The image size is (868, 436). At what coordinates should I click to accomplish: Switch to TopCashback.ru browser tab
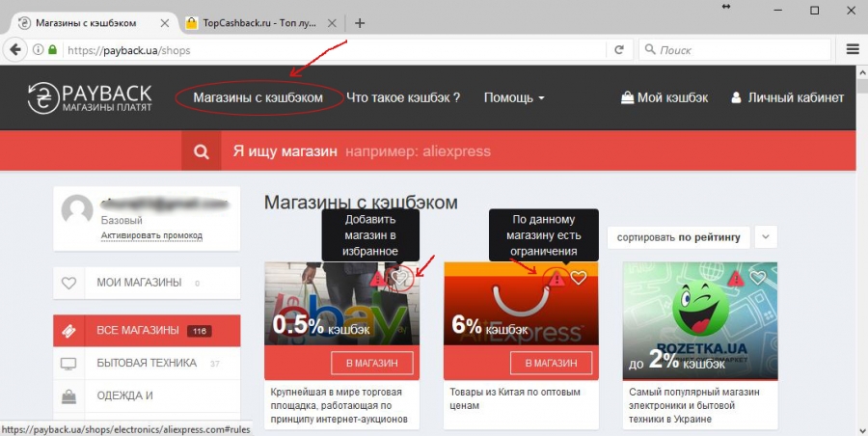[259, 23]
